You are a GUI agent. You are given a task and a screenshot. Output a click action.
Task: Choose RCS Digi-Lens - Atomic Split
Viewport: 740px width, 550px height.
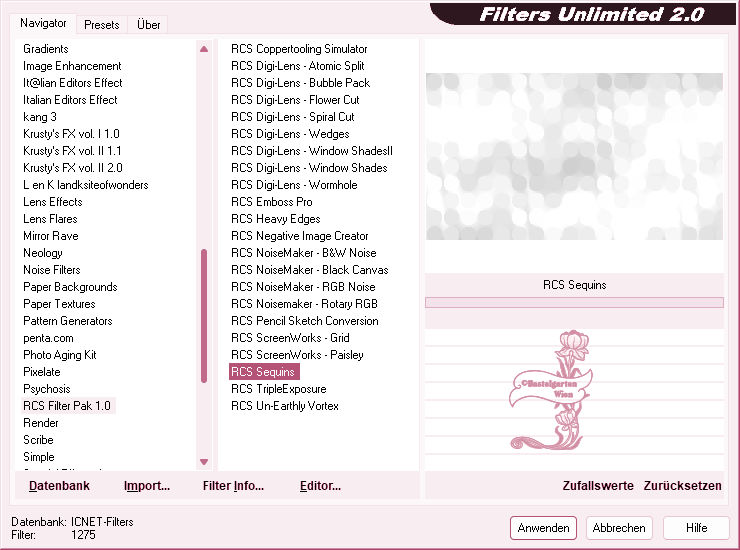[x=297, y=66]
